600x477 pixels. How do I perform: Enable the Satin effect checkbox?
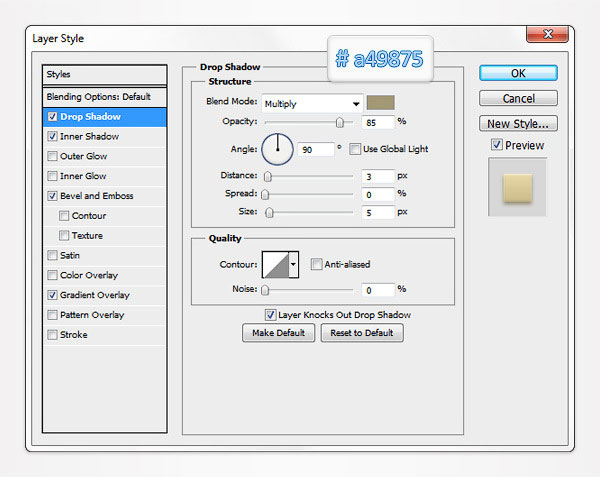click(x=52, y=255)
